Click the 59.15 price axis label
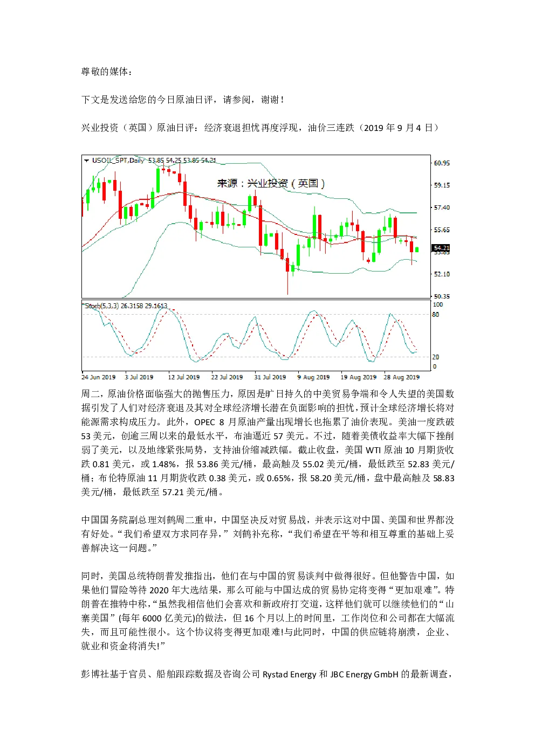 click(x=442, y=185)
